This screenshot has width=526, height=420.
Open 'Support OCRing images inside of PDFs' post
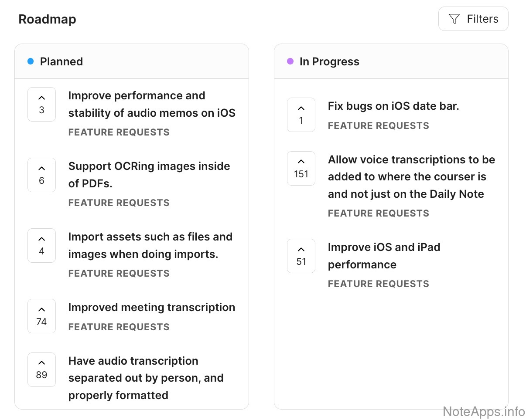click(x=149, y=175)
